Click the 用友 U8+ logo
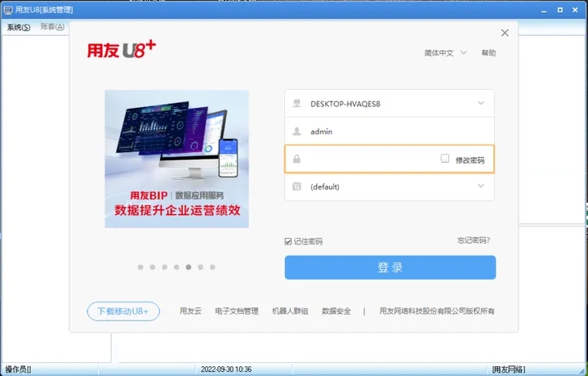 [122, 50]
